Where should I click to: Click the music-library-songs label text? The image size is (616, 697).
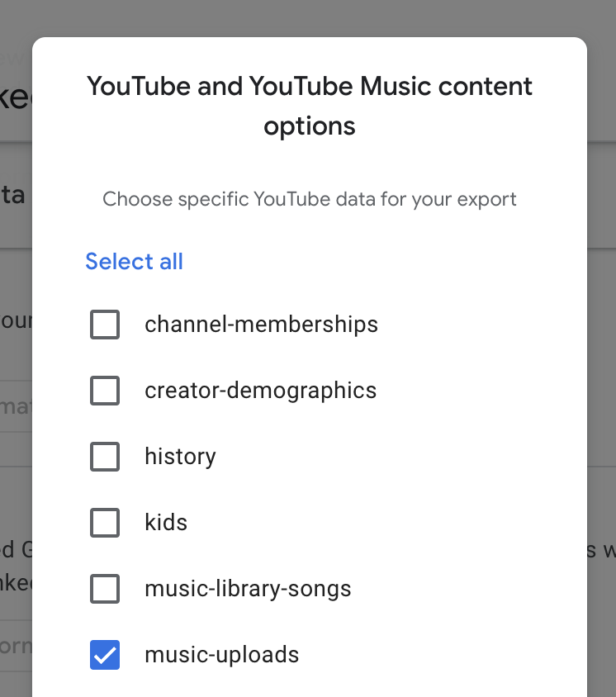[x=248, y=589]
